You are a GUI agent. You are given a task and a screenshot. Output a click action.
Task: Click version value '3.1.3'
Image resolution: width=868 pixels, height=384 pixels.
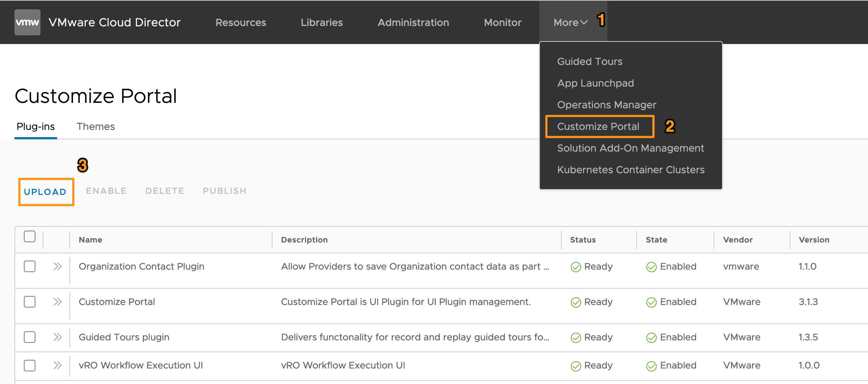click(808, 302)
